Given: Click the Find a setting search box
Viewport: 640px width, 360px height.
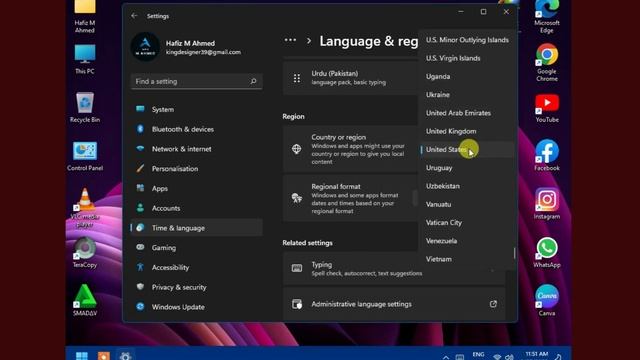Looking at the screenshot, I should pyautogui.click(x=196, y=81).
